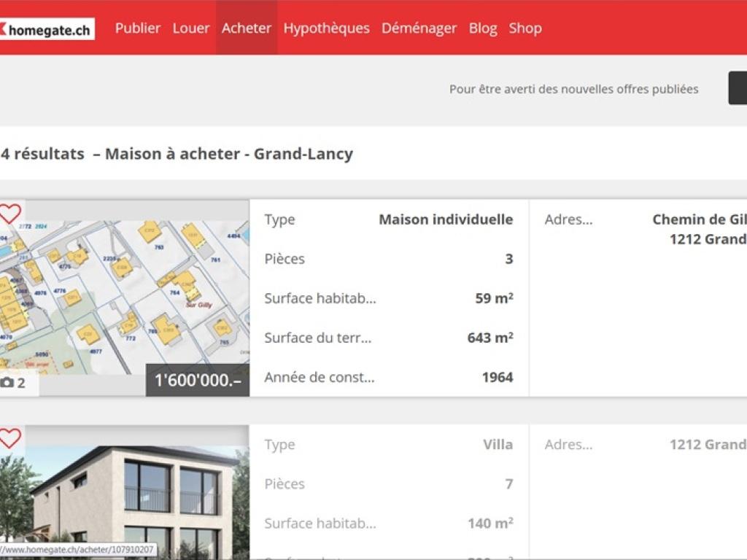Click the Pièces value '7' in Villa listing
747x560 pixels.
pos(508,484)
